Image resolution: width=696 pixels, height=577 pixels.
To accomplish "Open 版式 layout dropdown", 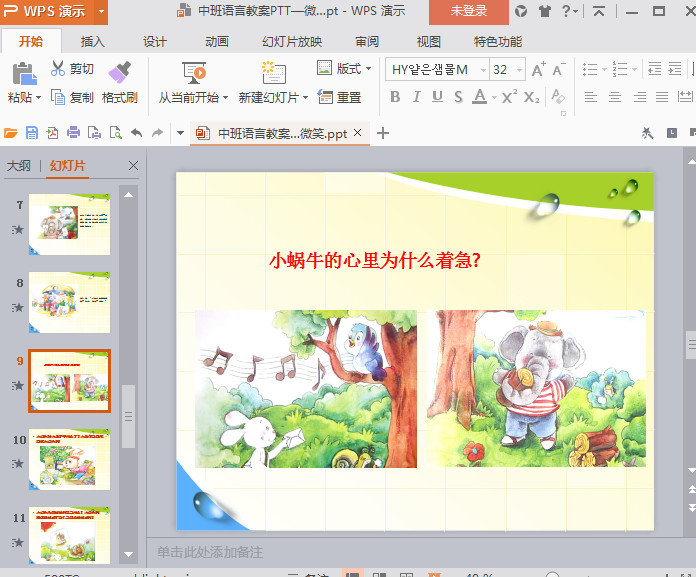I will point(344,68).
